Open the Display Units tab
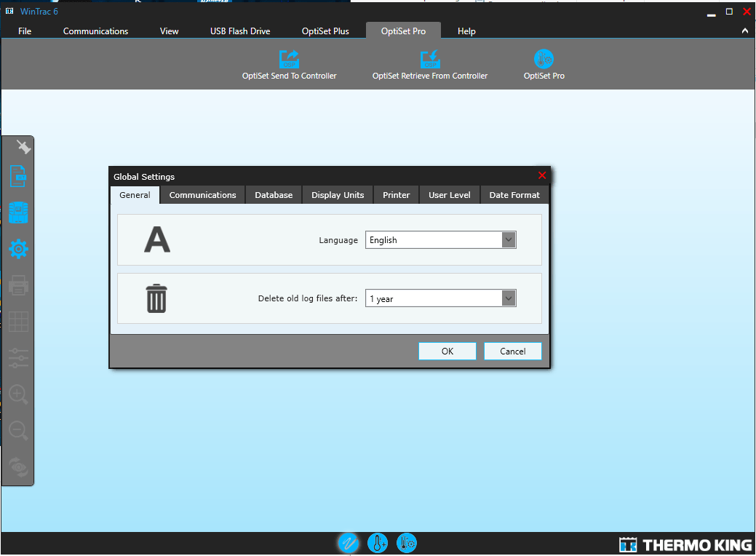The image size is (756, 556). [x=338, y=195]
